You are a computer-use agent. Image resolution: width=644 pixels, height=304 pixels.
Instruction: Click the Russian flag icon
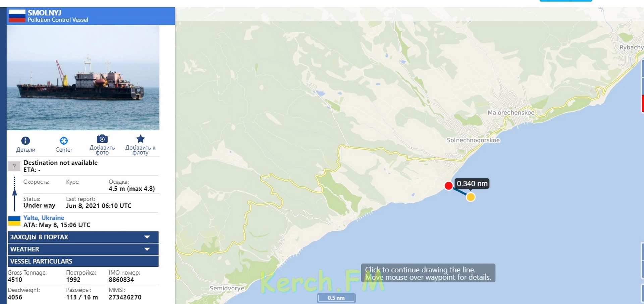pos(17,16)
